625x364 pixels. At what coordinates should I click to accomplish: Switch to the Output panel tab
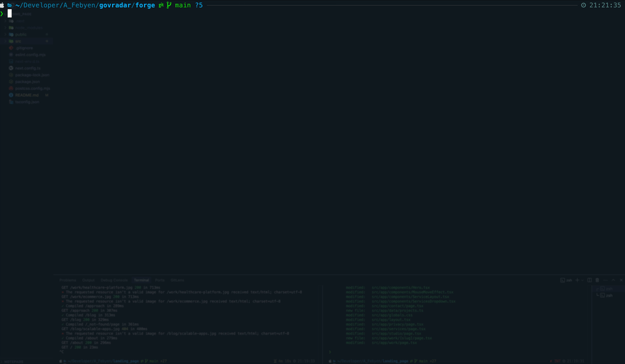point(89,280)
